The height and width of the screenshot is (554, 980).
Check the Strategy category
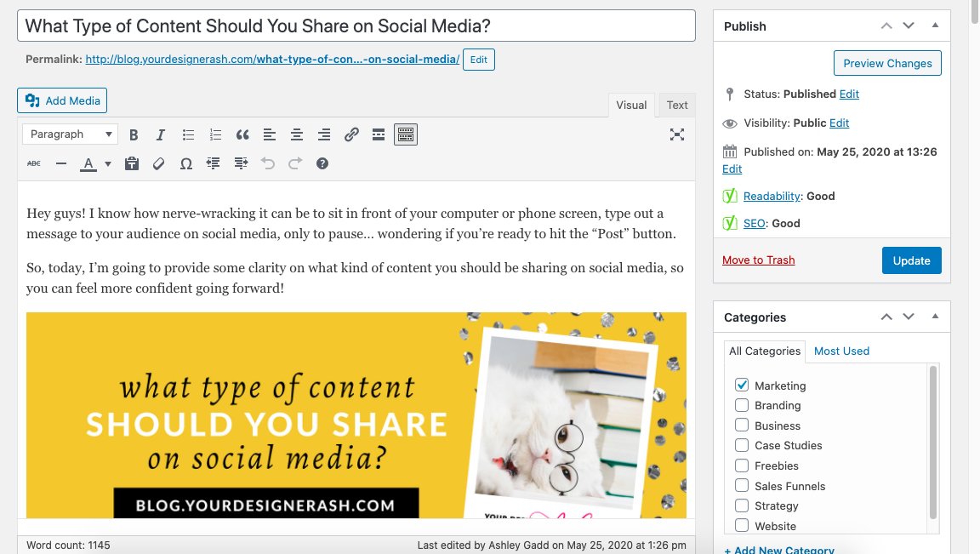(742, 505)
